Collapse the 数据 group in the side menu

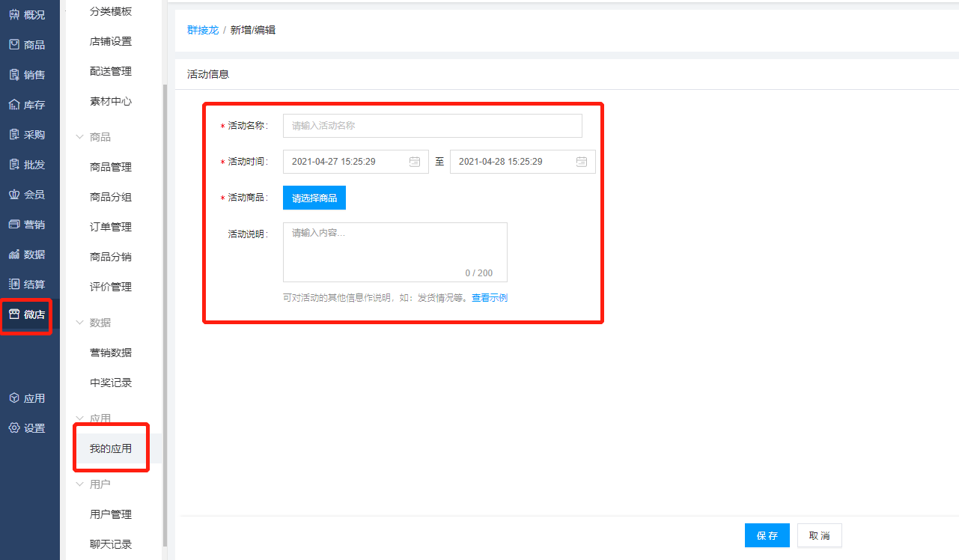click(80, 322)
